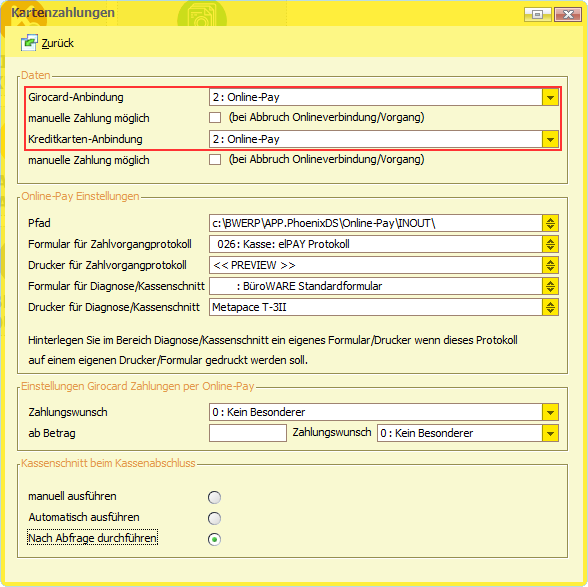
Task: Click the Pfad label
Action: 39,223
